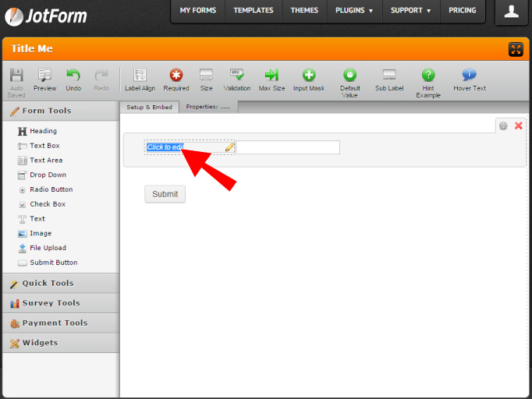Viewport: 532px width, 399px height.
Task: Open the Themes page
Action: tap(304, 10)
